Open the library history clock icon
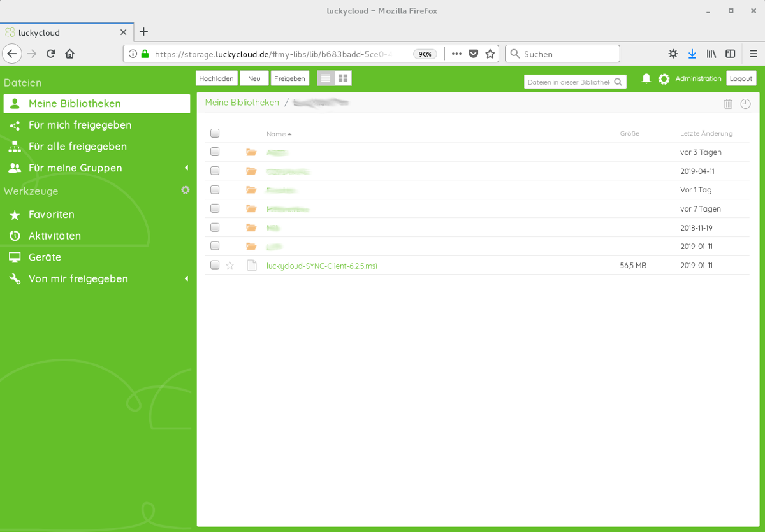 (x=745, y=104)
